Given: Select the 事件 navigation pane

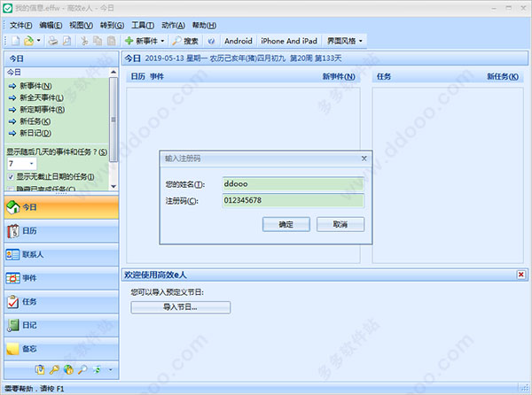Looking at the screenshot, I should 61,278.
